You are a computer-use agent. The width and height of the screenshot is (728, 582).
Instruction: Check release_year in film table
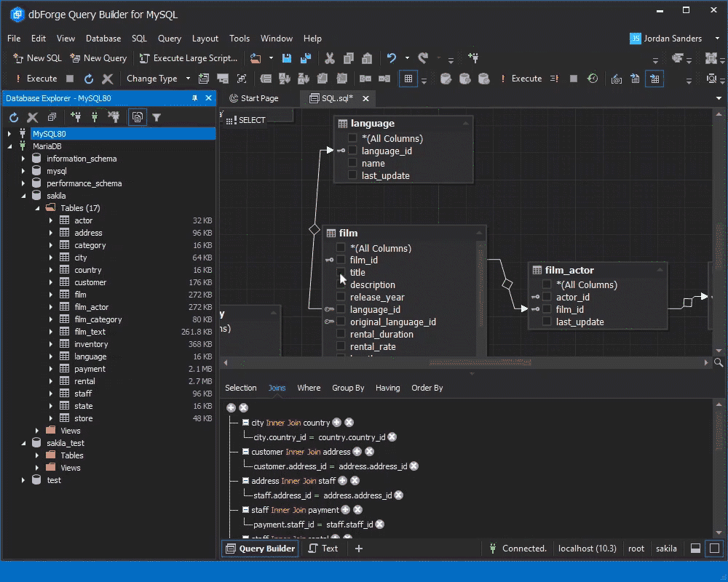341,297
